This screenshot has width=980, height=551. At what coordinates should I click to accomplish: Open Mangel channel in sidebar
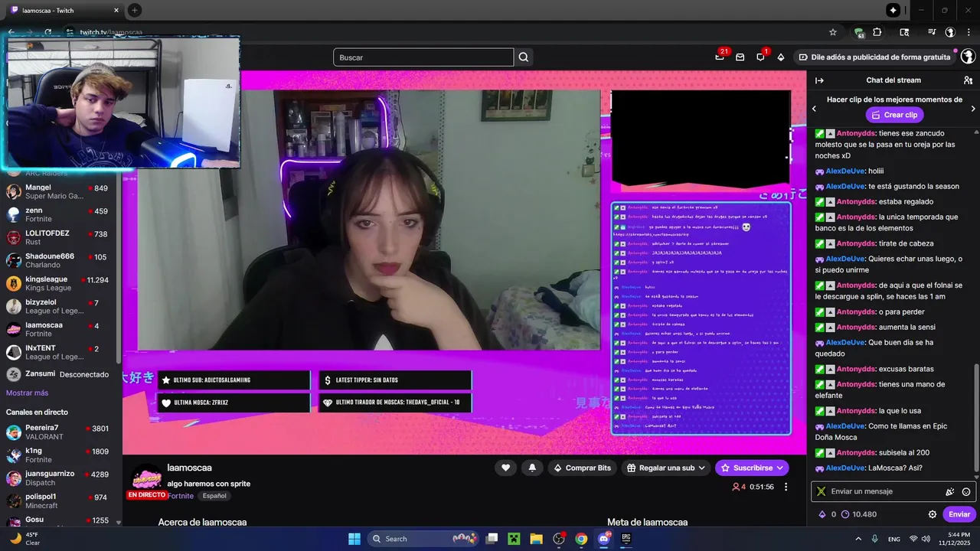(60, 191)
